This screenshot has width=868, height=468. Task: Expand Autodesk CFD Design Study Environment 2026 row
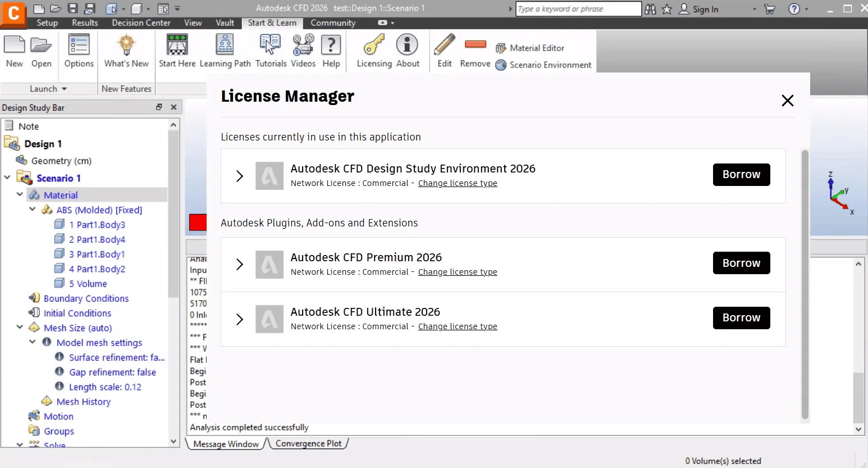[239, 176]
